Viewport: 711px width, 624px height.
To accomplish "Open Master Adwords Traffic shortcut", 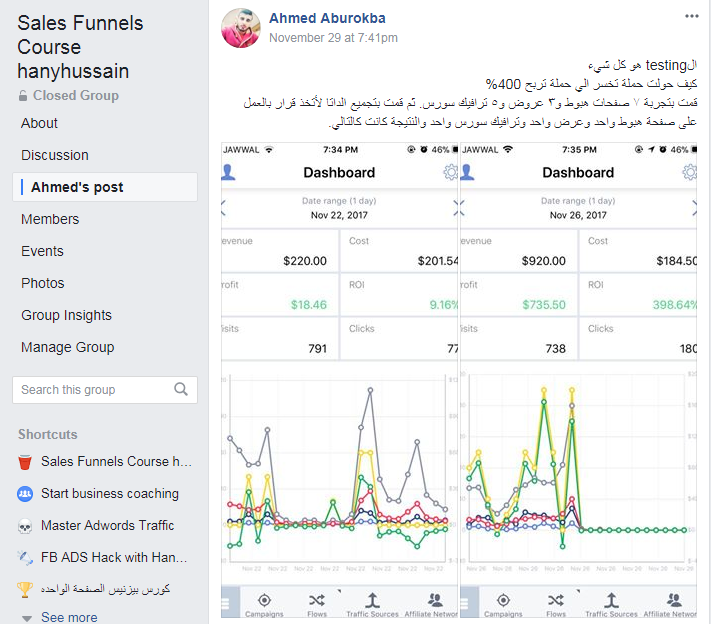I will coord(107,525).
